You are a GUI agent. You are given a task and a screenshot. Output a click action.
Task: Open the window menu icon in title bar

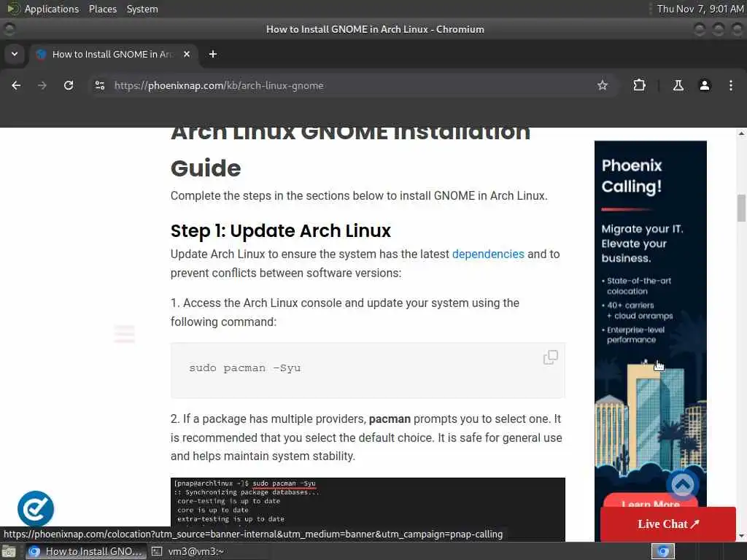9,29
